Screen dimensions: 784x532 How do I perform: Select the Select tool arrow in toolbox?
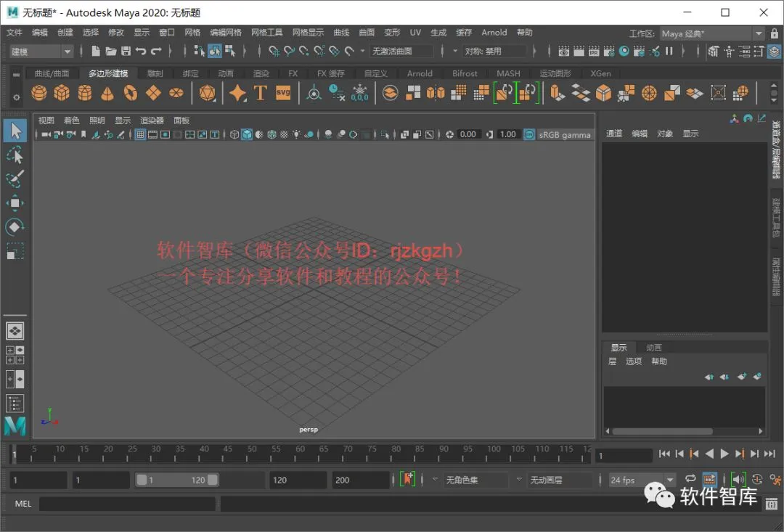click(15, 131)
